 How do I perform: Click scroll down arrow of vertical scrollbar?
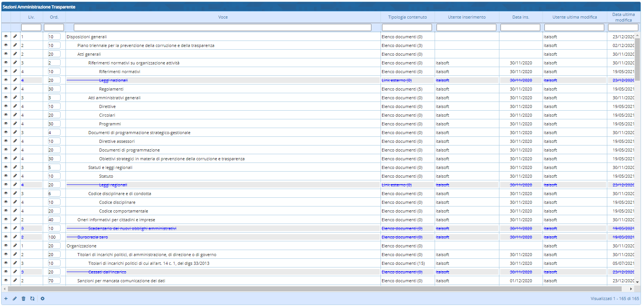tap(638, 282)
